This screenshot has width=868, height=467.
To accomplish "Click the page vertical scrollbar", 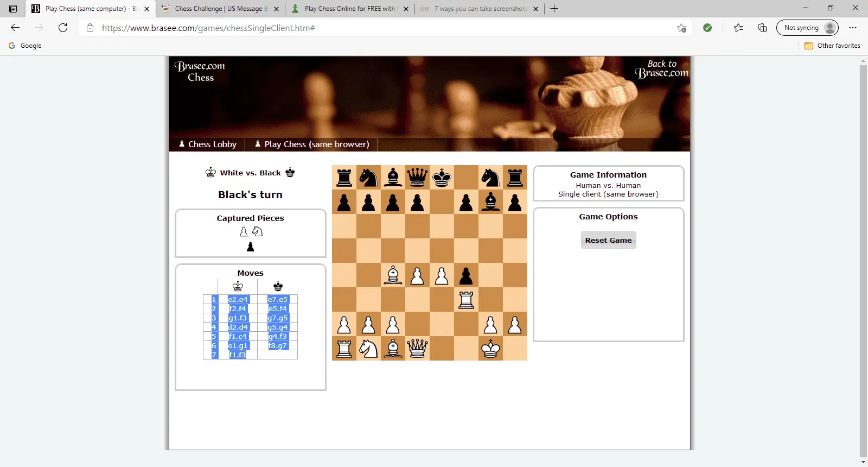I will click(863, 261).
